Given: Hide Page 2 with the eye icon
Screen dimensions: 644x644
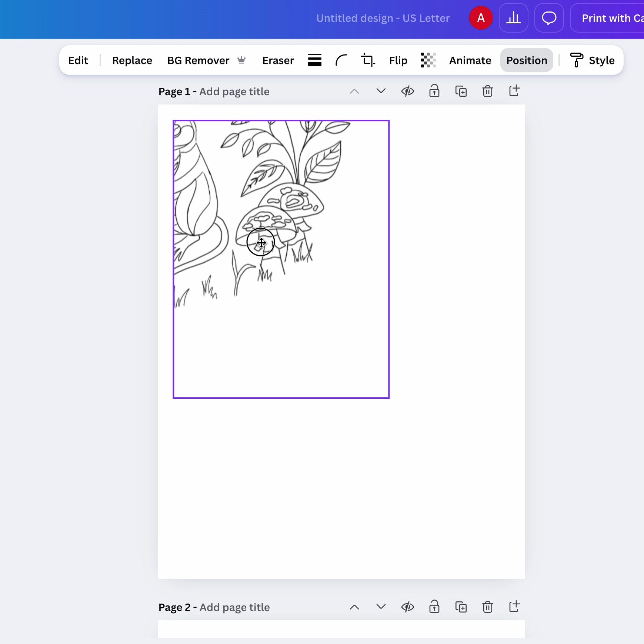Looking at the screenshot, I should pos(408,607).
